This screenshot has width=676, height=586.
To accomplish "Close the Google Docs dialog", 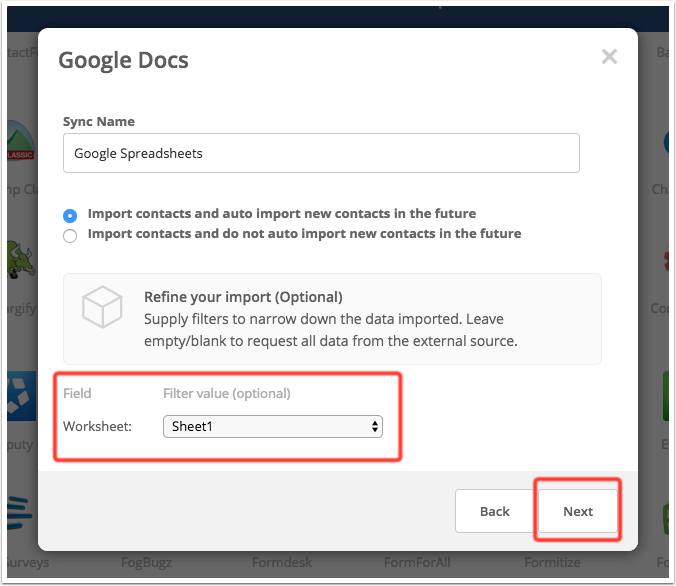I will pyautogui.click(x=609, y=56).
